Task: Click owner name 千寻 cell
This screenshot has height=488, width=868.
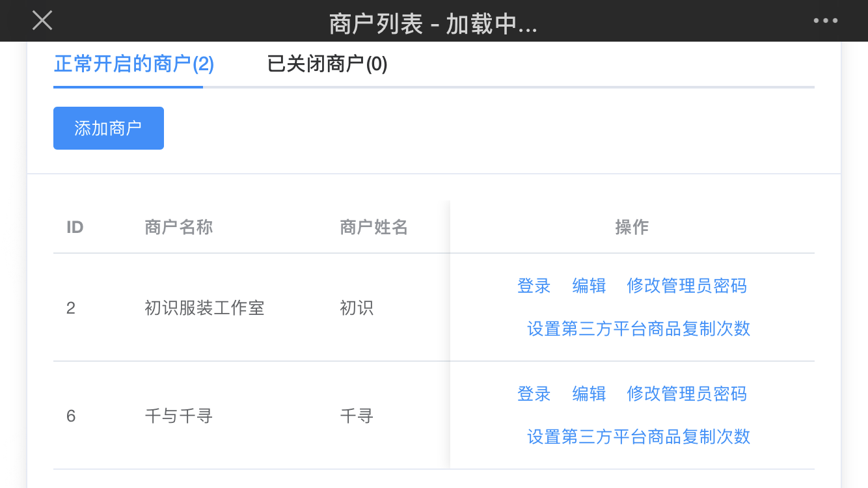Action: (x=357, y=416)
